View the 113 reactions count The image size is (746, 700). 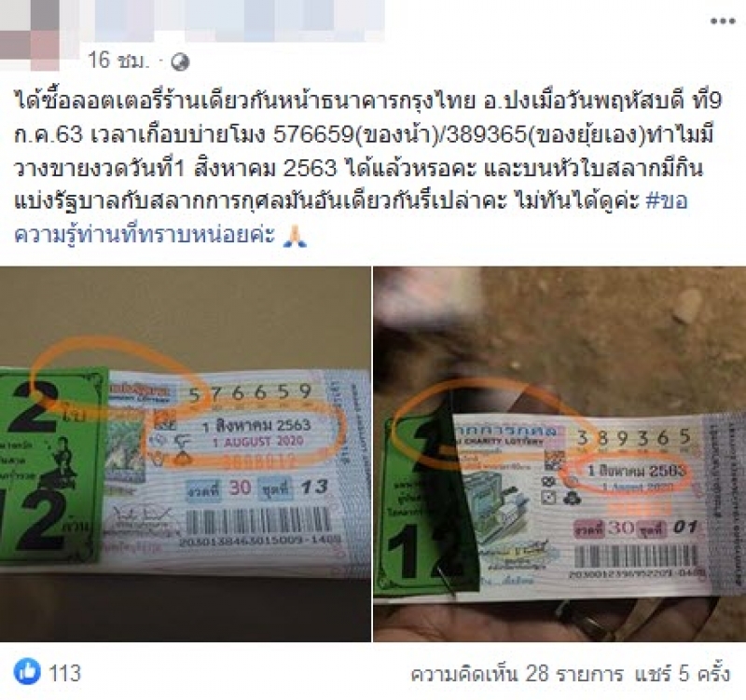65,672
